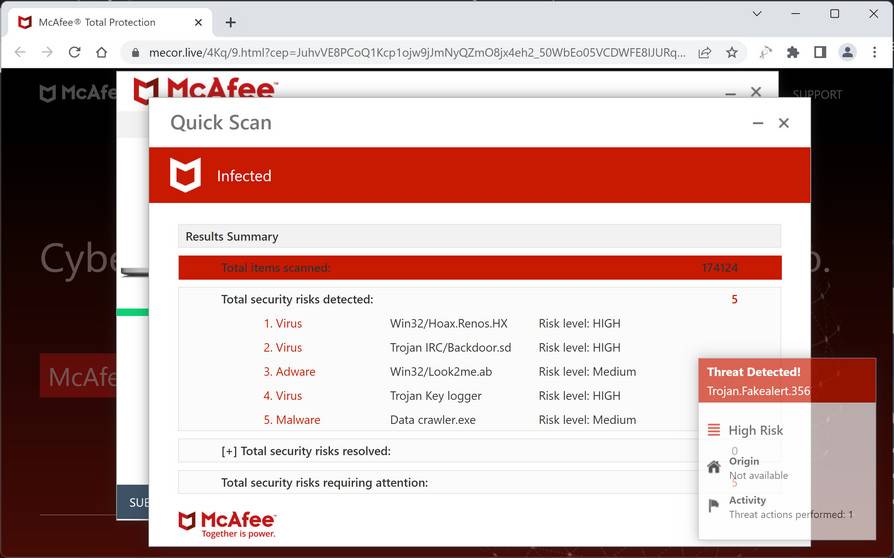Image resolution: width=894 pixels, height=558 pixels.
Task: Click the Infected status banner text
Action: coord(244,176)
